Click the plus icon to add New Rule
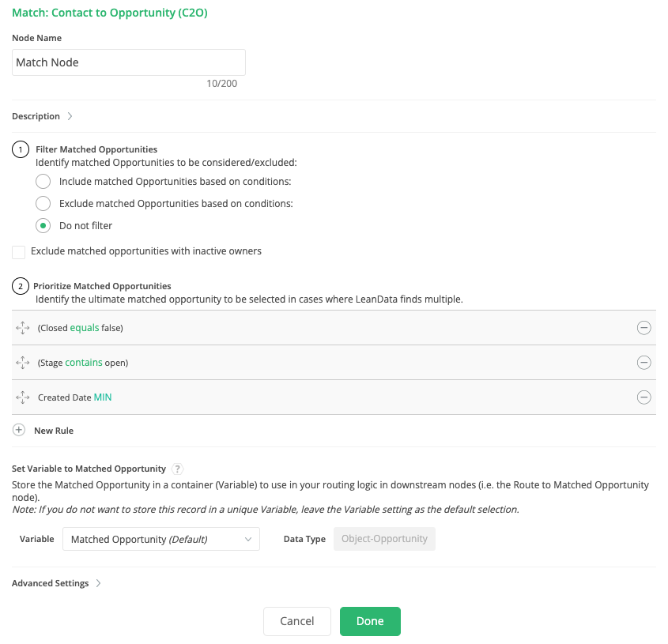This screenshot has height=644, width=668. [x=19, y=431]
